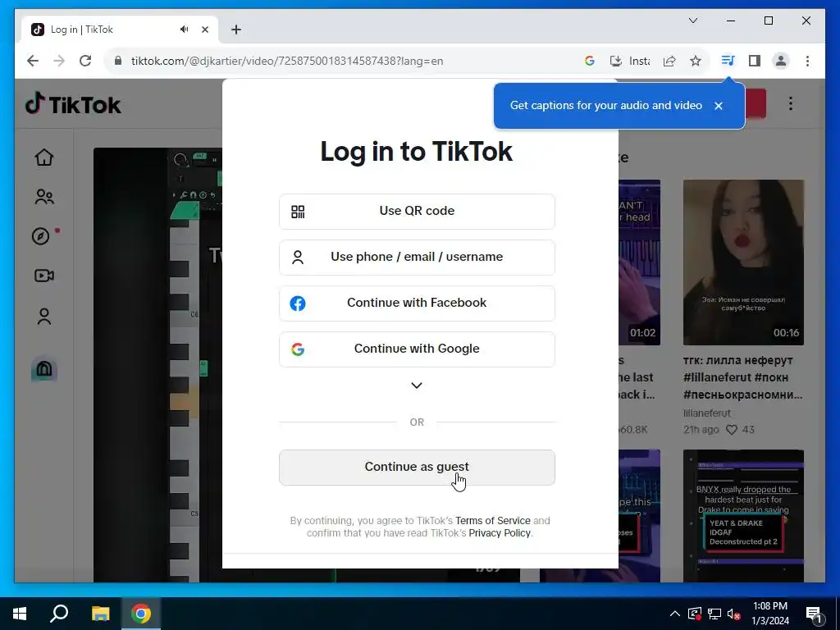Click the QR code icon
The image size is (840, 630).
[x=298, y=212]
